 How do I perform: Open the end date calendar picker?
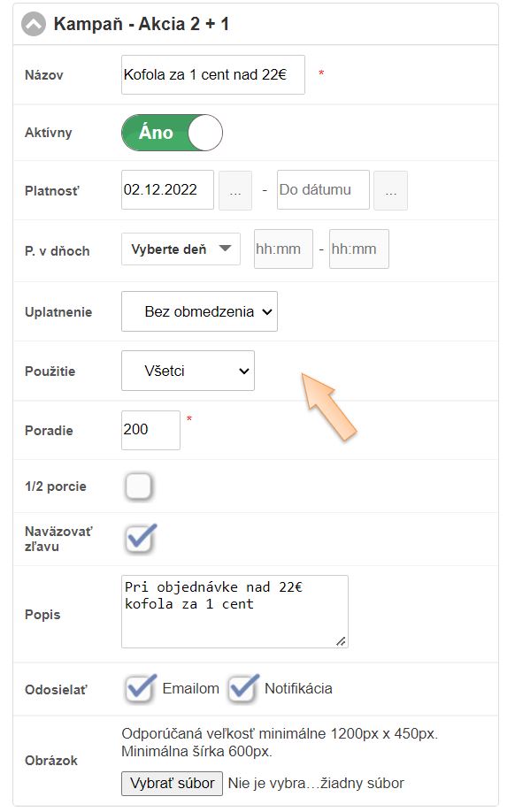tap(390, 190)
